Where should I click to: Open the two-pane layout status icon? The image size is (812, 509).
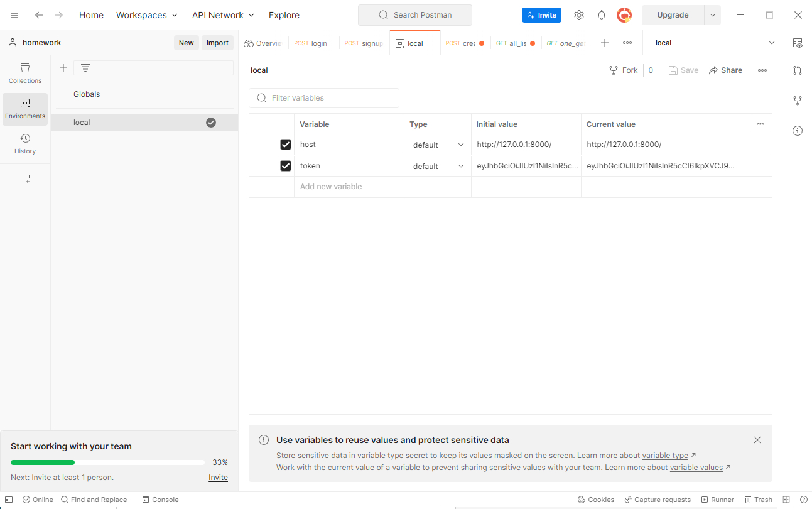(786, 500)
